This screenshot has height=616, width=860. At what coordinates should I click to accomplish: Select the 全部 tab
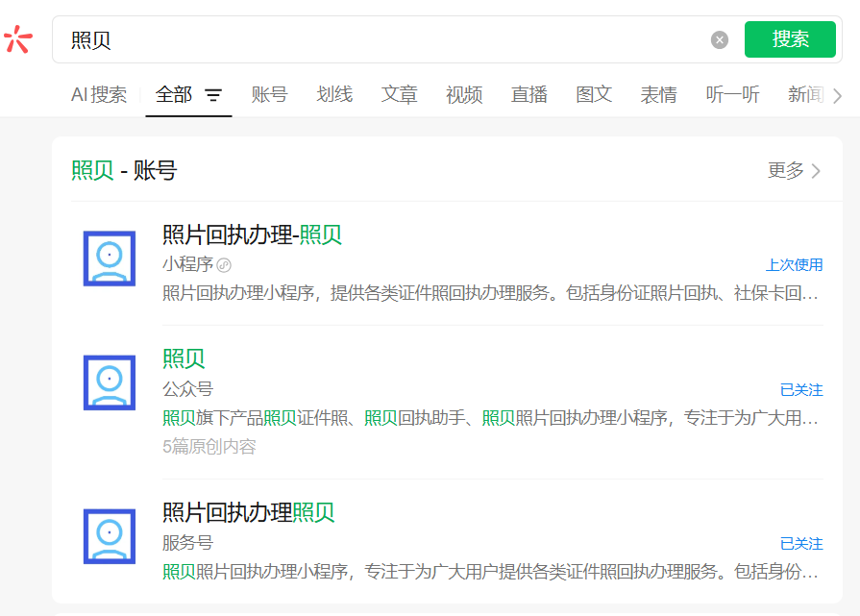[x=173, y=94]
